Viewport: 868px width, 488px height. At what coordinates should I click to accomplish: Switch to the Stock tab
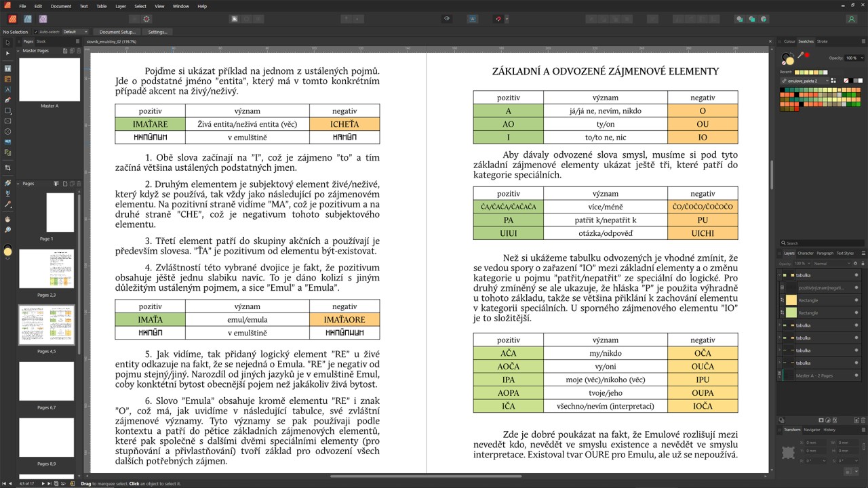41,41
